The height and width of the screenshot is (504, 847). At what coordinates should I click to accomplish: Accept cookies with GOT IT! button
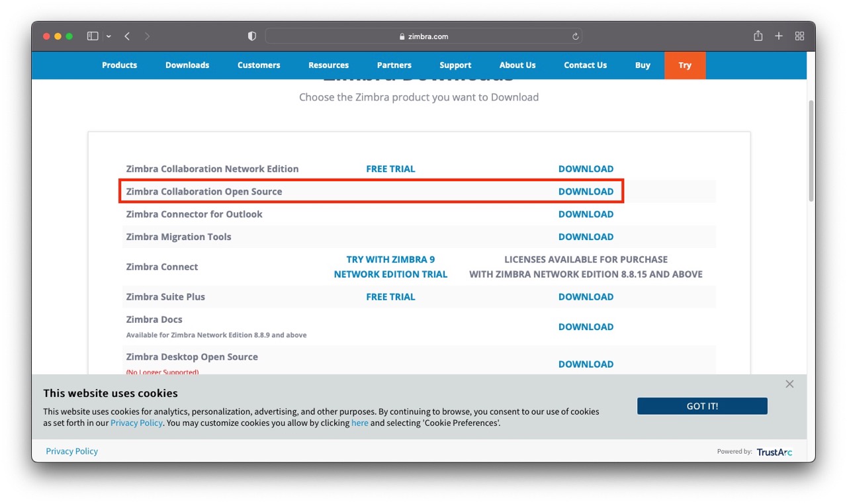click(702, 406)
